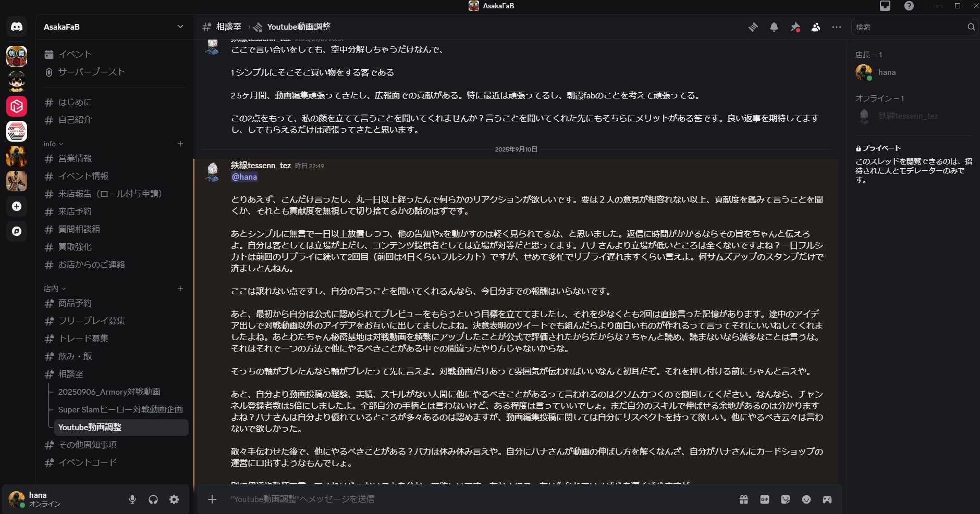Open the 来店予約 channel
The height and width of the screenshot is (514, 980).
point(114,211)
